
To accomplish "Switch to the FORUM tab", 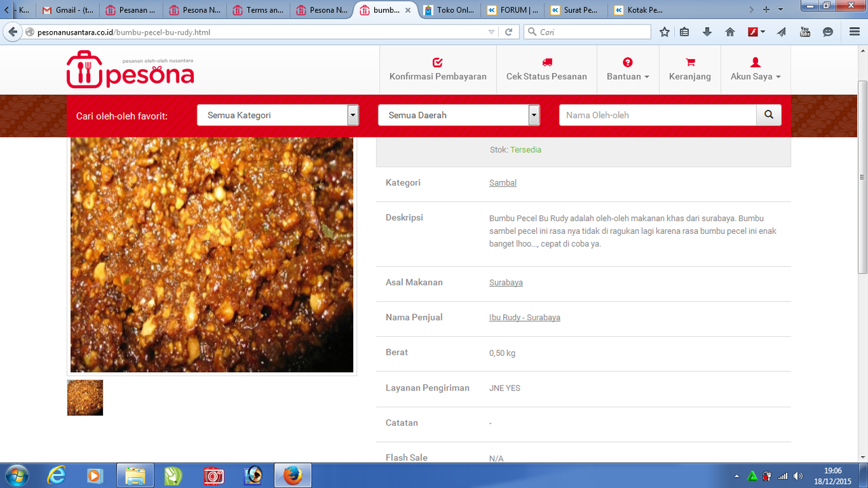I will pos(513,10).
